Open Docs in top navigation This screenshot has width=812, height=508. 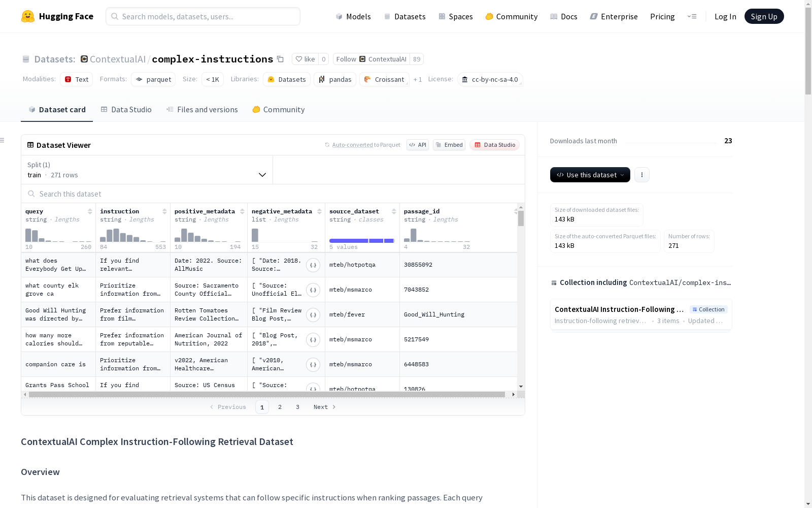(564, 16)
